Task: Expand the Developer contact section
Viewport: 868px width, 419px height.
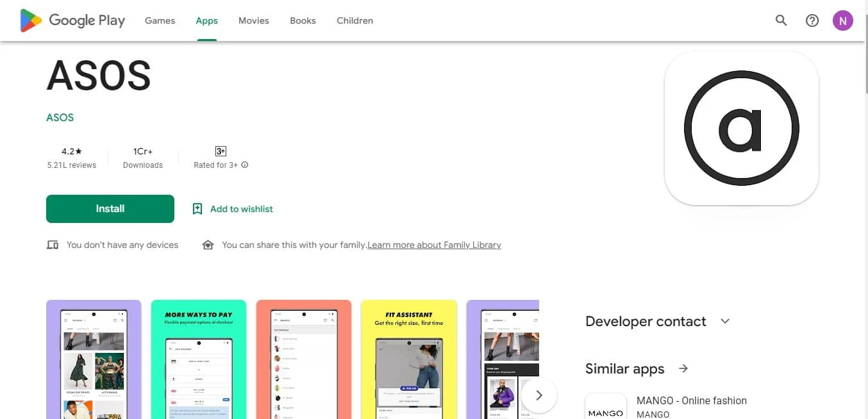Action: [725, 321]
